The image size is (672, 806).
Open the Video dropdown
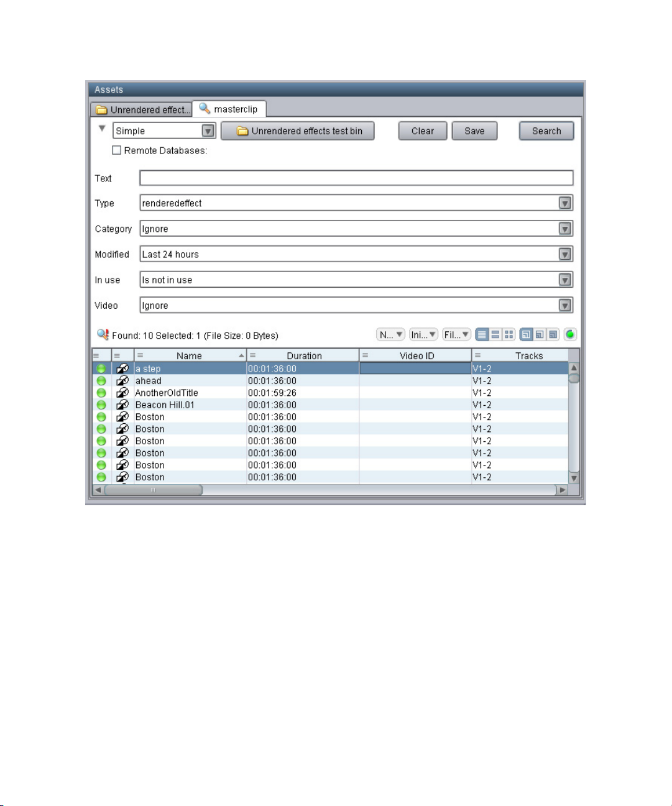(x=356, y=305)
